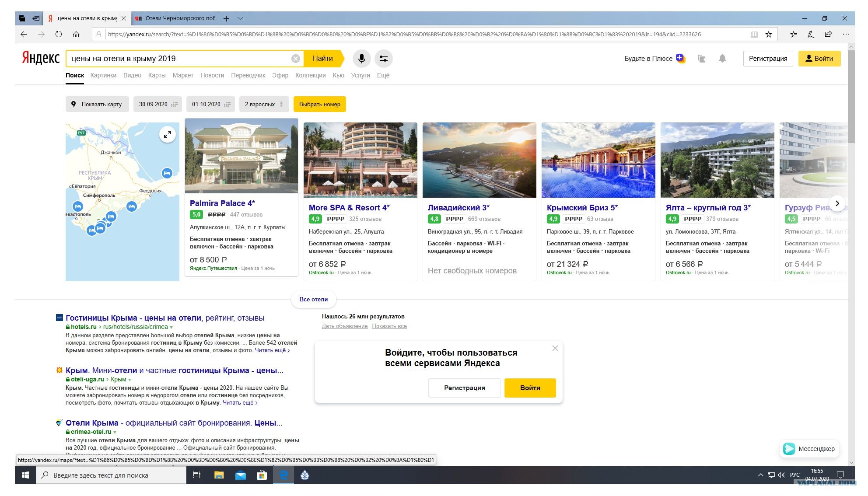Open the Mail app from taskbar
The height and width of the screenshot is (496, 868).
click(240, 475)
